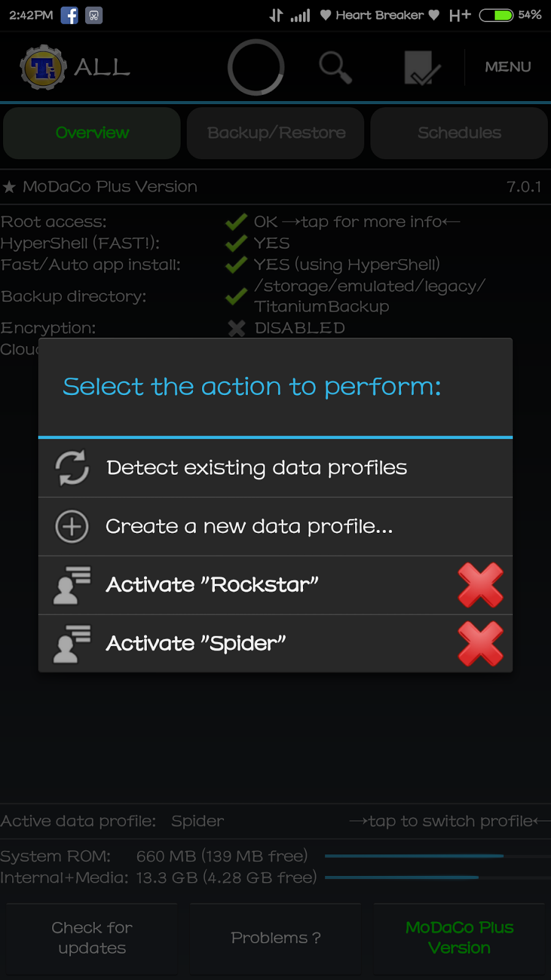The image size is (551, 980).
Task: Switch to the Backup/Restore tab
Action: pos(275,133)
